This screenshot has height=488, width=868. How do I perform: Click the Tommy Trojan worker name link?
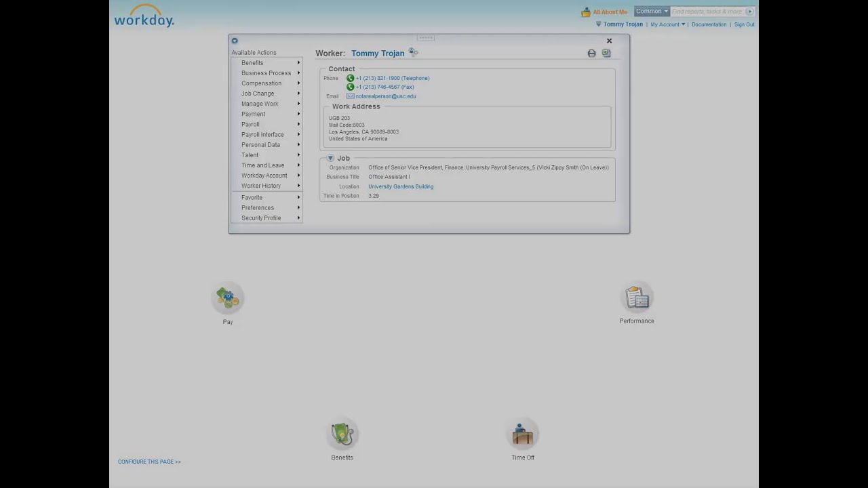[378, 53]
